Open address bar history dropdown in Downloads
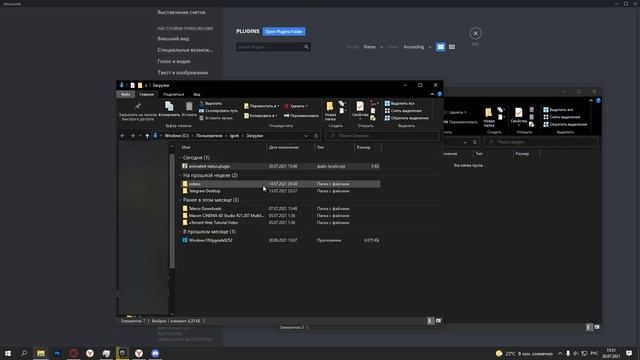Image resolution: width=640 pixels, height=360 pixels. tap(306, 136)
